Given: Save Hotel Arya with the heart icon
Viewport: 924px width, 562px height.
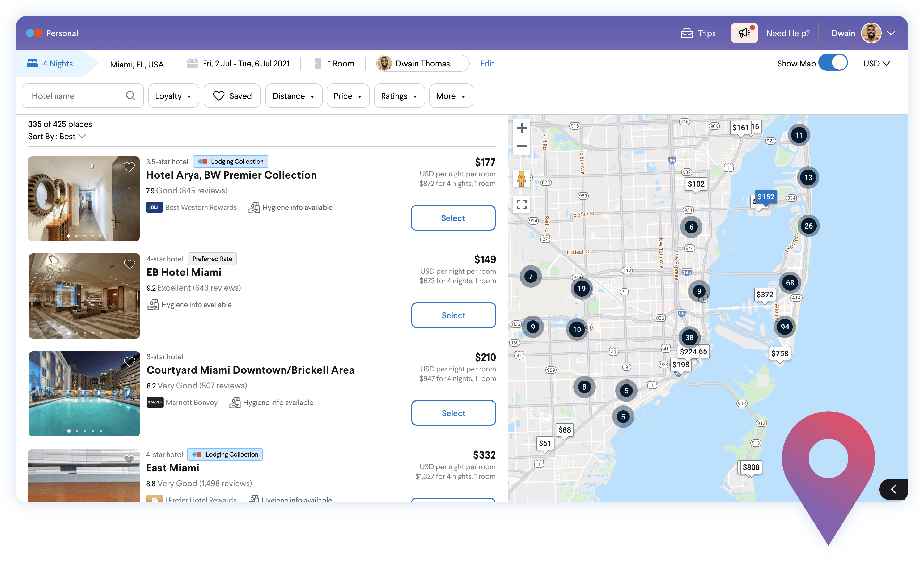Looking at the screenshot, I should coord(129,167).
